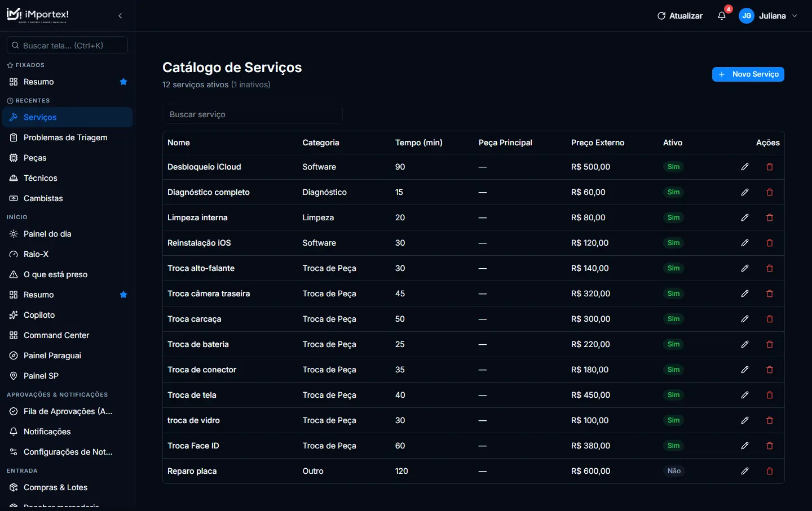Click the Atualizar button
This screenshot has height=511, width=812.
[x=680, y=16]
